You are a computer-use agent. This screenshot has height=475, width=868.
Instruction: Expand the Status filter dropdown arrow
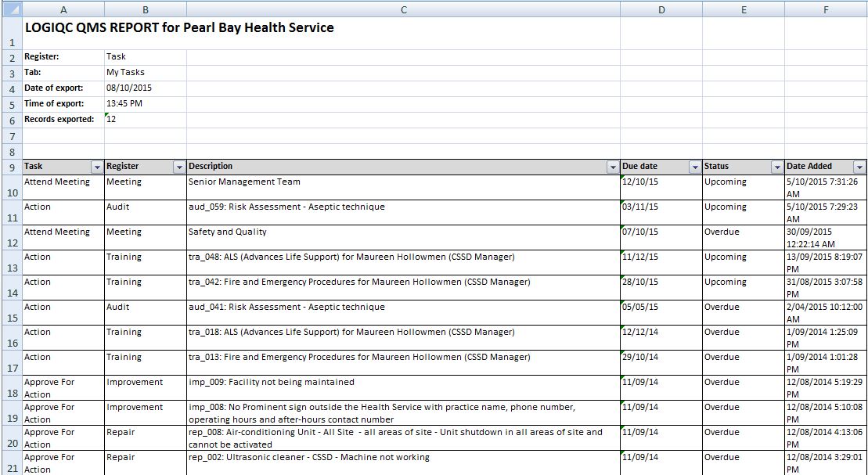point(776,167)
